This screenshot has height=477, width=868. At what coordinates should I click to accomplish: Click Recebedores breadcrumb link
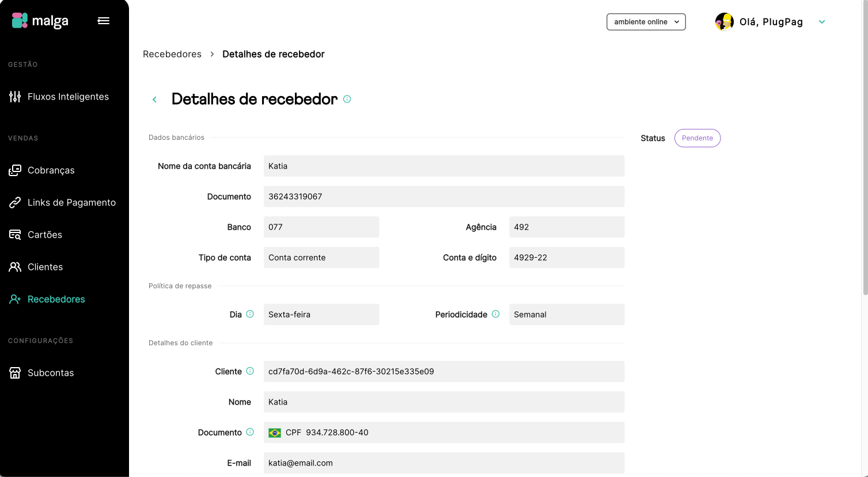pyautogui.click(x=172, y=54)
